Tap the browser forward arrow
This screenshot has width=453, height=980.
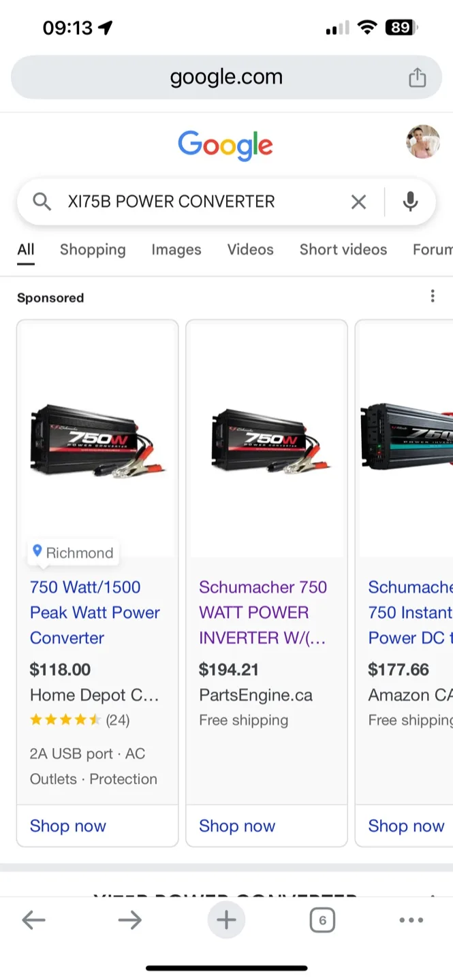(129, 921)
